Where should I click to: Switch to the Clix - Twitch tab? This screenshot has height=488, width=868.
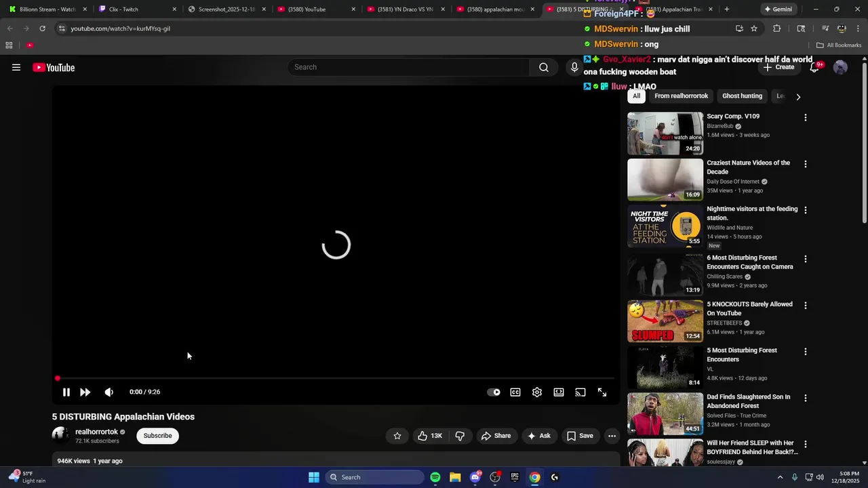click(136, 9)
